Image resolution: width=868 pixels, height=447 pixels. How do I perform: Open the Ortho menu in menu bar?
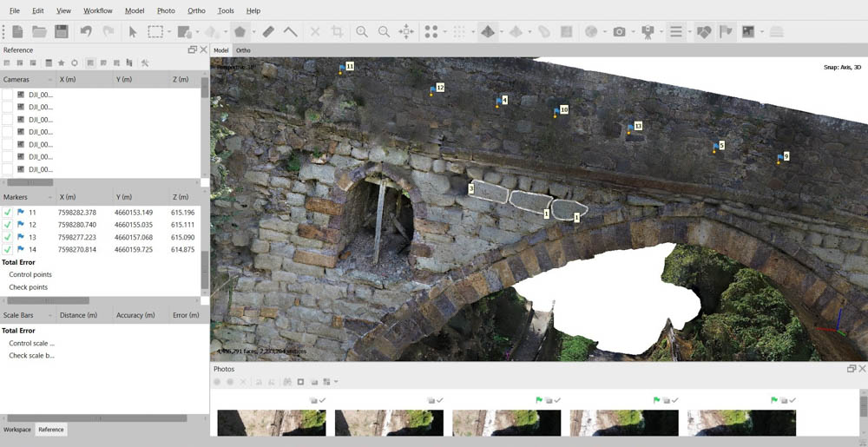(196, 10)
